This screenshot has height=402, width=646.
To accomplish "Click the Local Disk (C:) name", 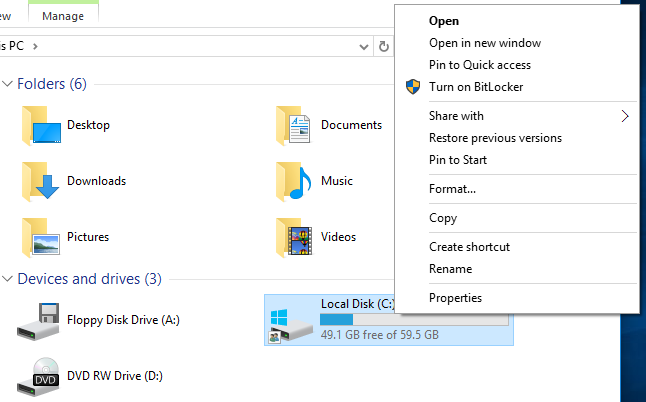I will [x=357, y=304].
